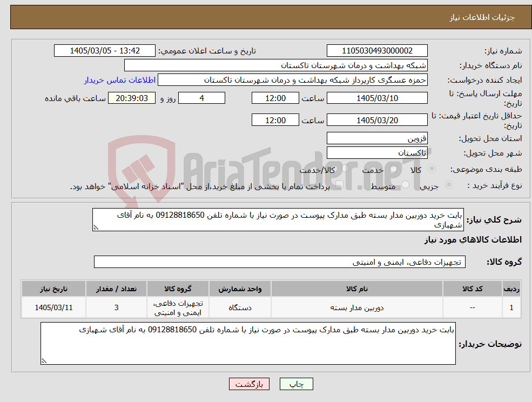Select the خدمت radio button

click(394, 169)
